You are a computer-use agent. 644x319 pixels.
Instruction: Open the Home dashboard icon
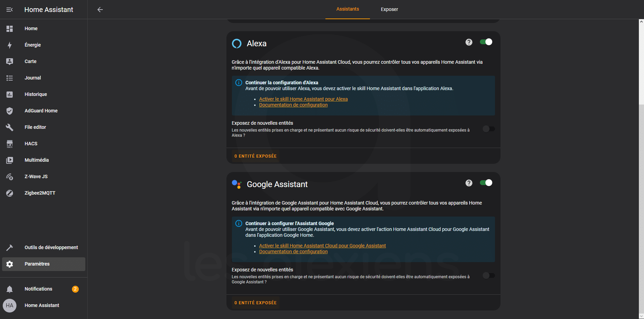(x=10, y=29)
